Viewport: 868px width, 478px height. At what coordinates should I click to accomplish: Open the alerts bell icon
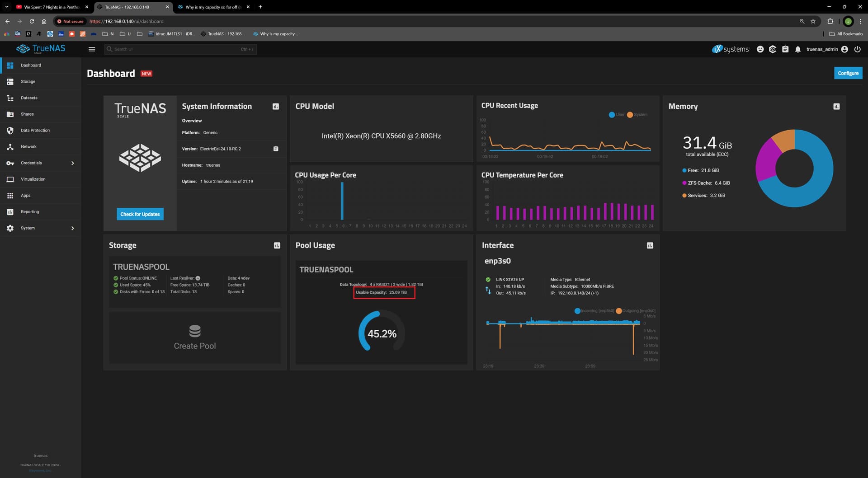tap(797, 49)
